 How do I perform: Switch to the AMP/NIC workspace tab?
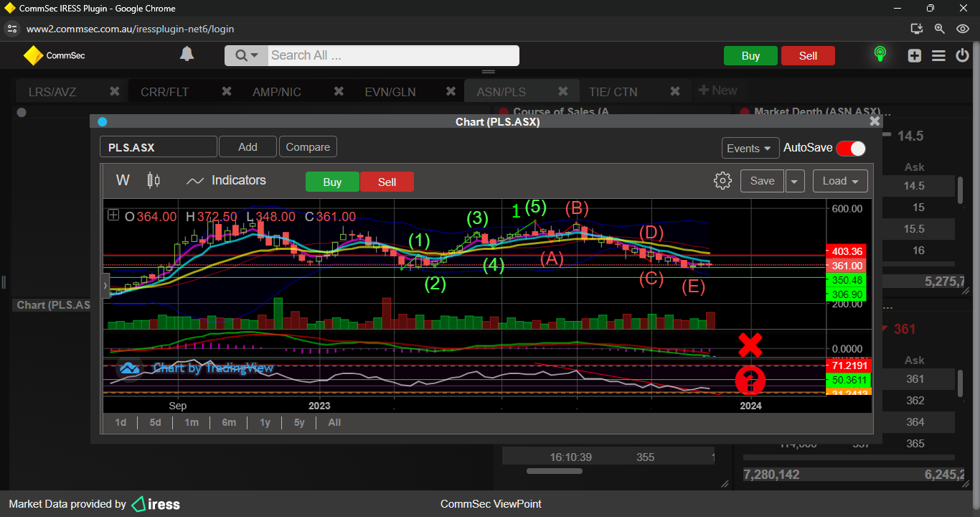pyautogui.click(x=277, y=92)
